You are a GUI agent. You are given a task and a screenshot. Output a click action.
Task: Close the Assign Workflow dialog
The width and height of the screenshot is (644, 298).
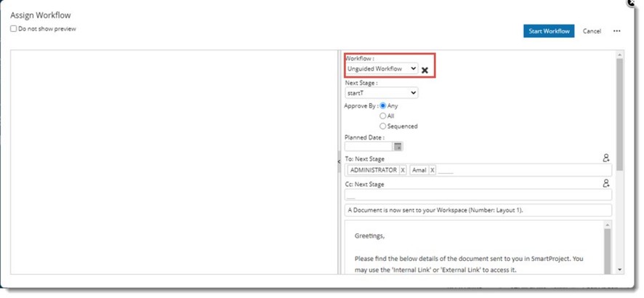[632, 2]
